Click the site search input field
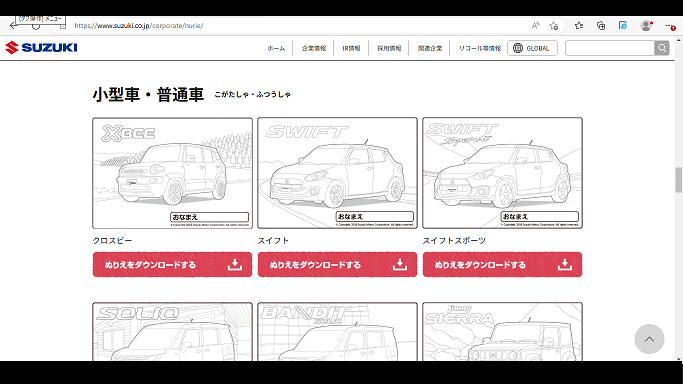The width and height of the screenshot is (683, 384). click(609, 48)
